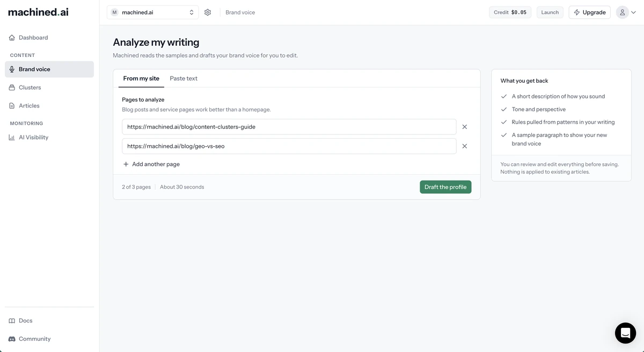This screenshot has width=644, height=352.
Task: Expand the account menu chevron
Action: [x=633, y=12]
